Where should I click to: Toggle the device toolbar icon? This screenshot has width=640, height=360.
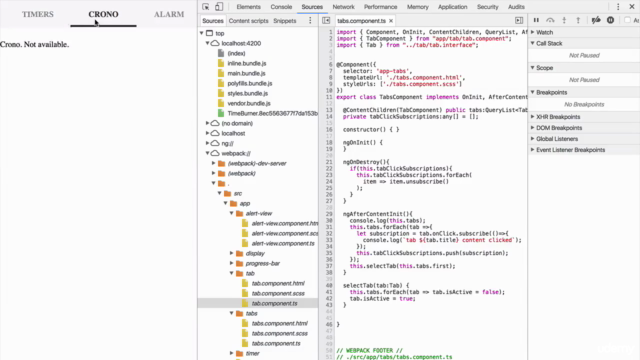(219, 7)
